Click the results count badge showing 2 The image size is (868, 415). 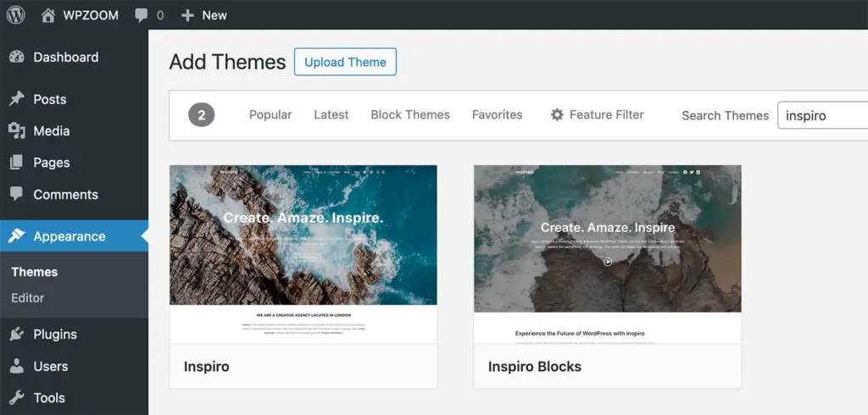point(202,115)
